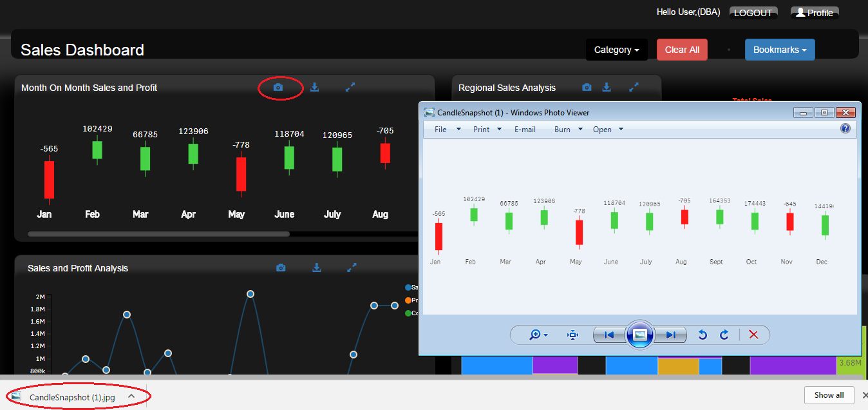Open the Category dropdown

coord(616,50)
